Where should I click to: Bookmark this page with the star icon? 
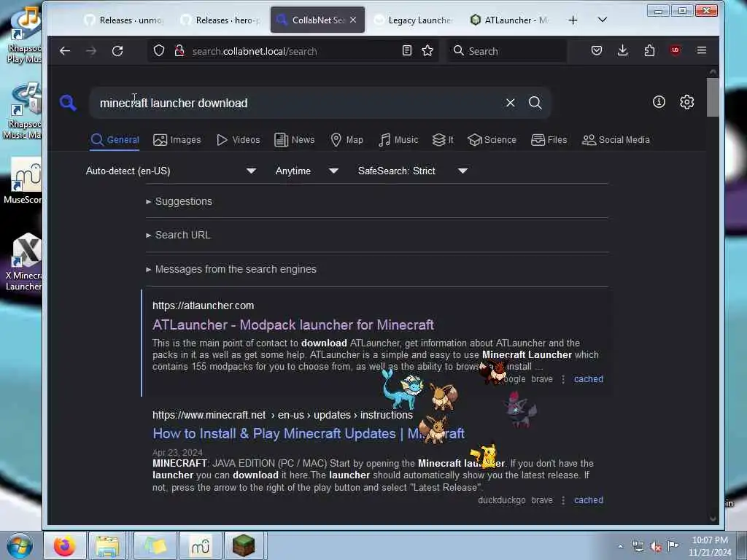[x=427, y=50]
